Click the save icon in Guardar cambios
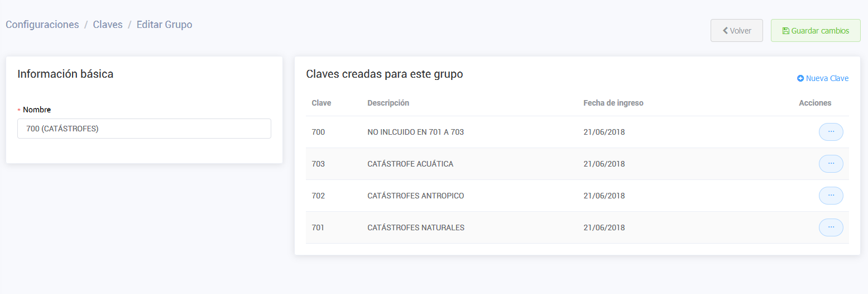 [786, 31]
